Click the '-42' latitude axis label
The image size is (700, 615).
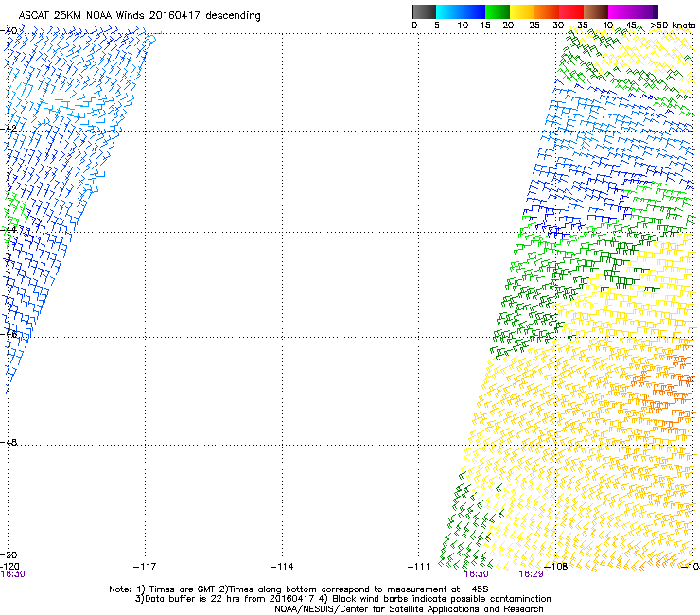coord(9,129)
